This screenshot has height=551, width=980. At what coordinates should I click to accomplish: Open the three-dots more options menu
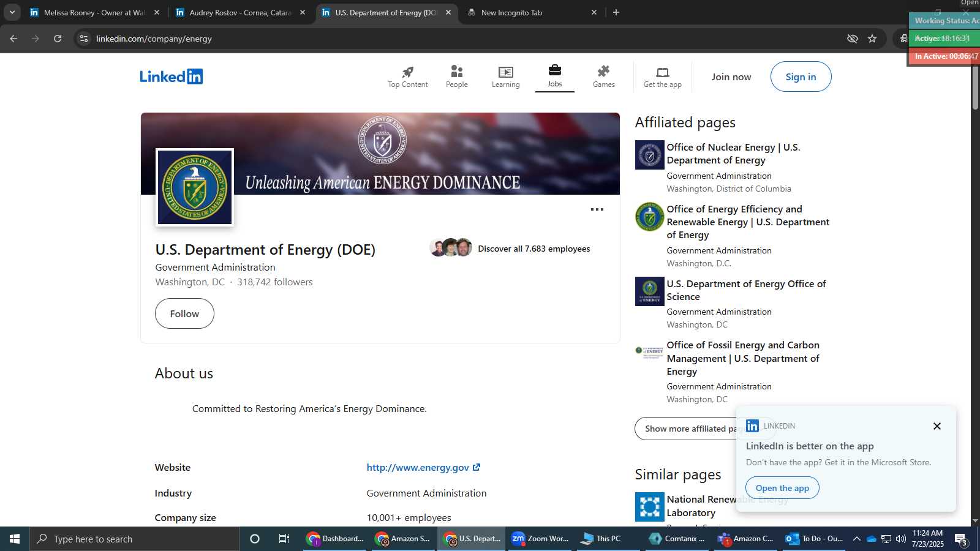click(x=597, y=209)
